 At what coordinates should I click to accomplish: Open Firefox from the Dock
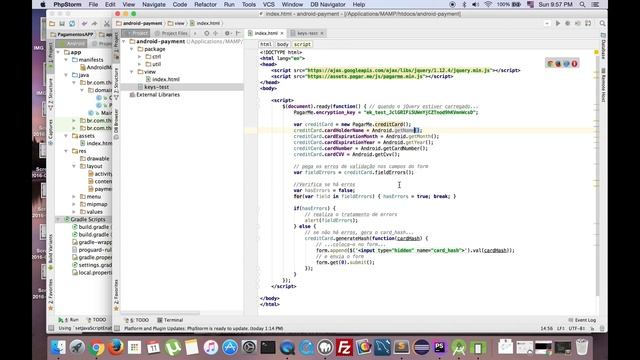116,347
